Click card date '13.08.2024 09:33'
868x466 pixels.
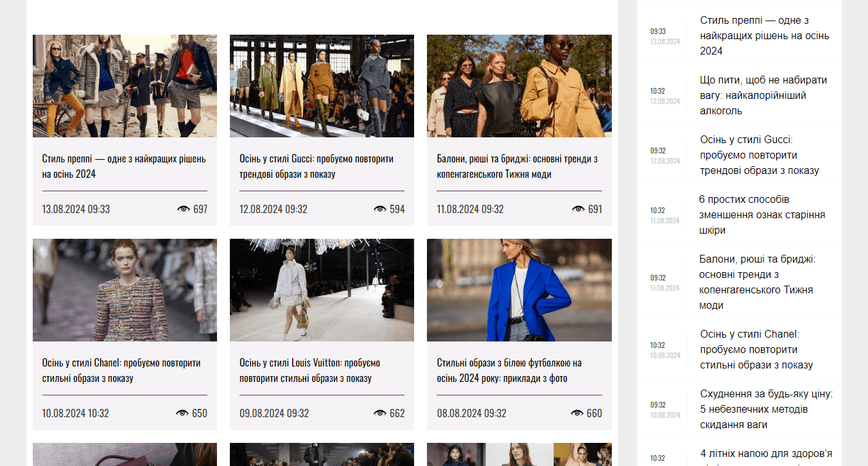[76, 209]
